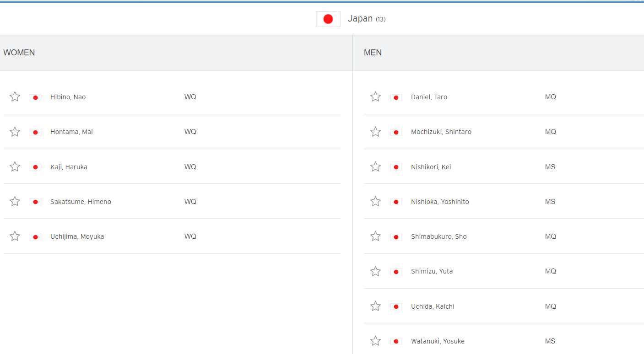Click WQ event code for Hibino, Nao
Viewport: 644px width, 354px height.
[x=190, y=97]
